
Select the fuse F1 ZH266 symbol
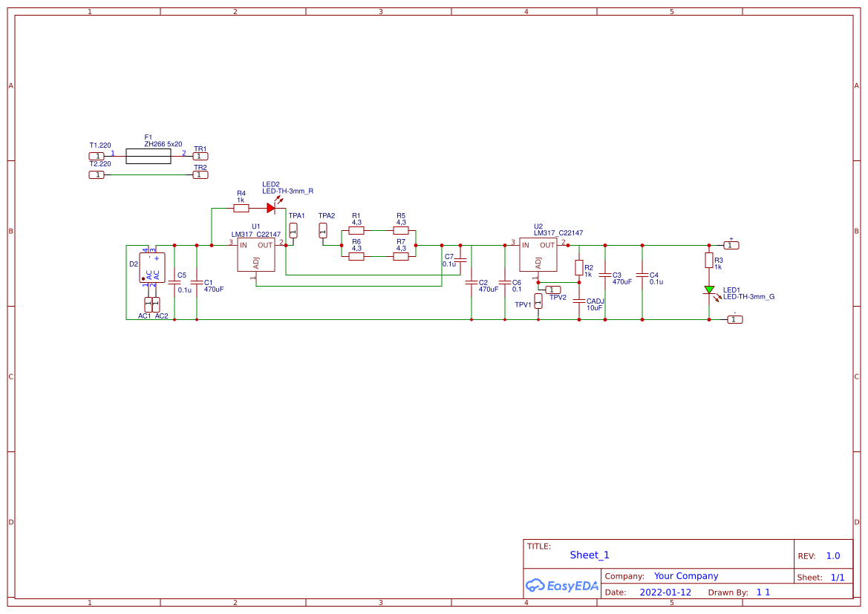click(149, 155)
